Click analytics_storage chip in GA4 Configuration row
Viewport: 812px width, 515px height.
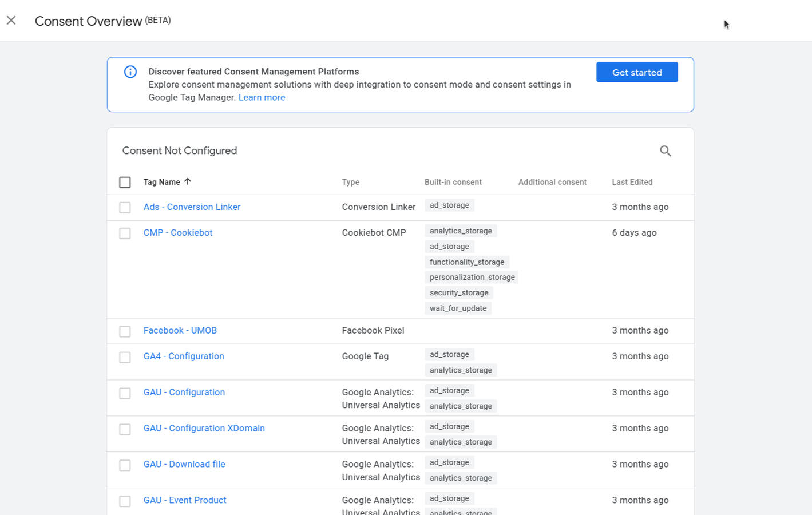pyautogui.click(x=461, y=370)
